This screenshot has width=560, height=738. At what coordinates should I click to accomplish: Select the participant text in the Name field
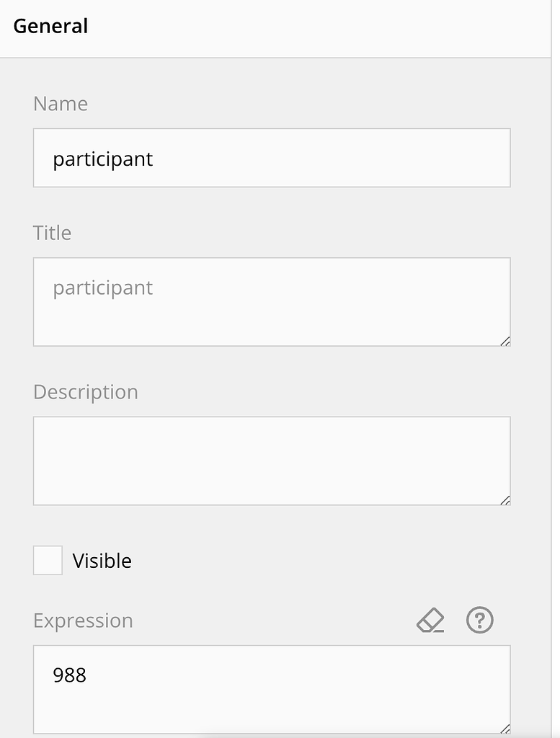click(102, 159)
